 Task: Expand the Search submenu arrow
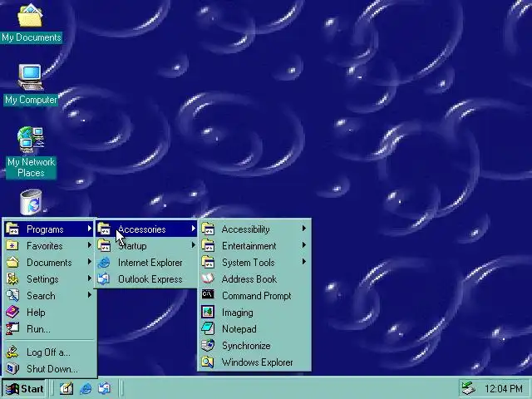click(89, 295)
